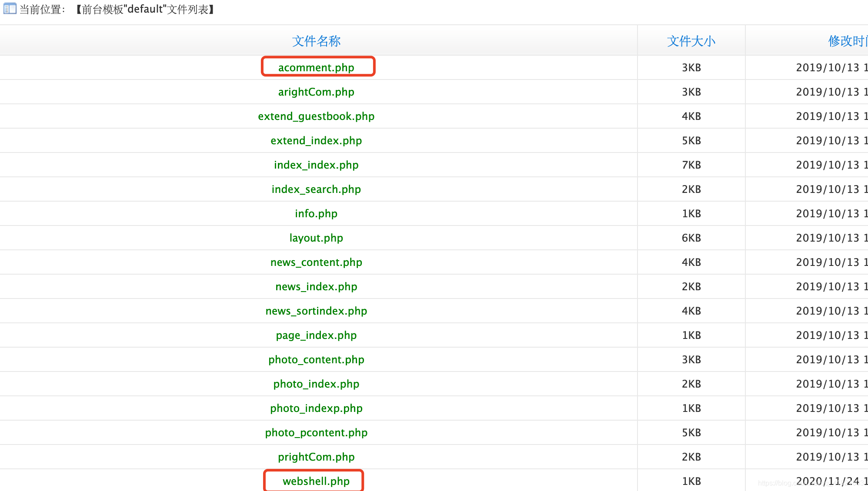
Task: Click the 5KB size of extend_index.php
Action: coord(691,140)
